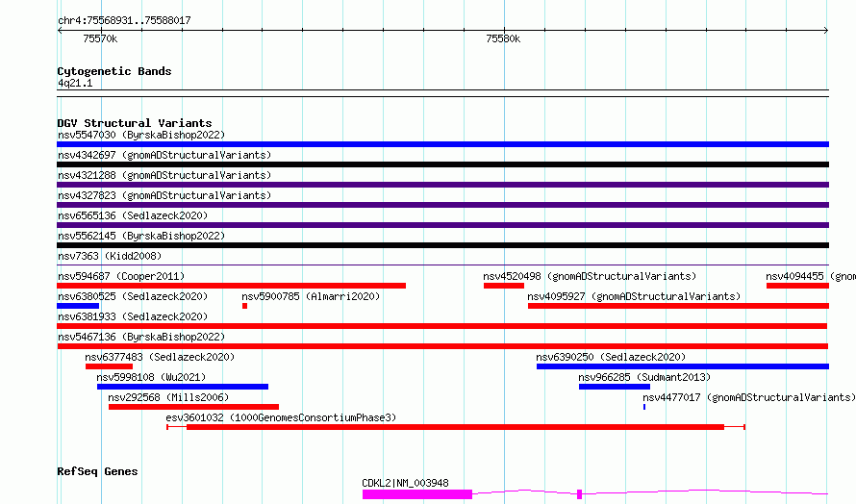The height and width of the screenshot is (504, 856).
Task: Click the ruler's right arrow end
Action: tap(826, 31)
